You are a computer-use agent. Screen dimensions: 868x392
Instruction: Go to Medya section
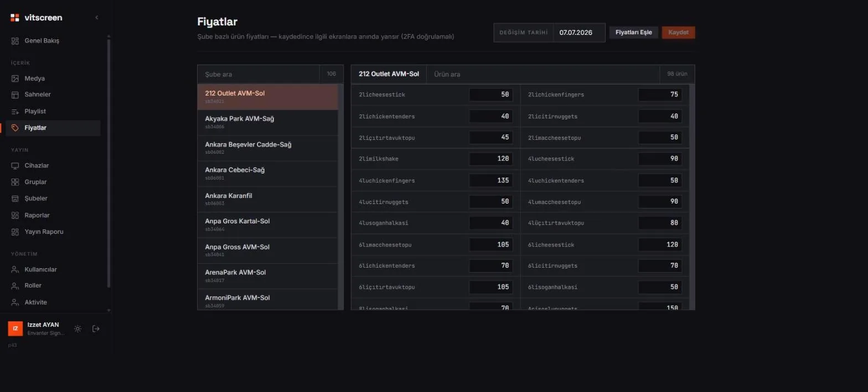(x=53, y=79)
